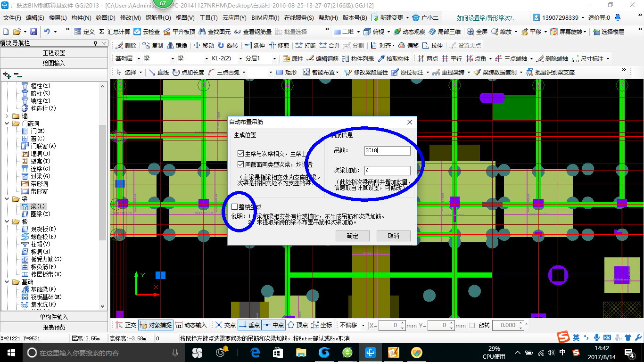
Task: Start 云检查 cloud check
Action: click(147, 32)
